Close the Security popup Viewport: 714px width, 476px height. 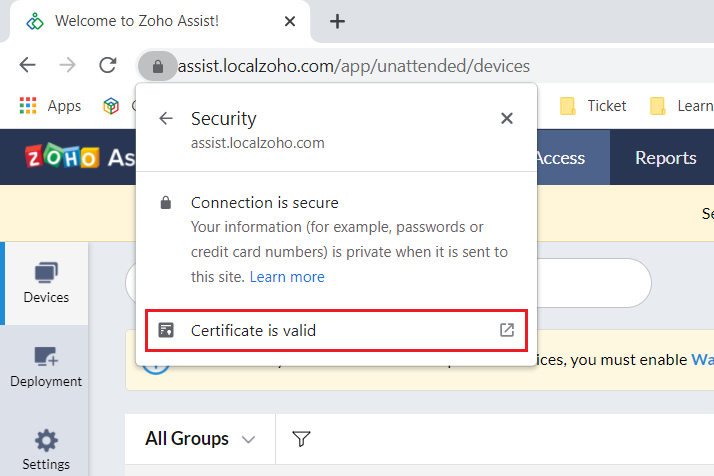tap(507, 118)
